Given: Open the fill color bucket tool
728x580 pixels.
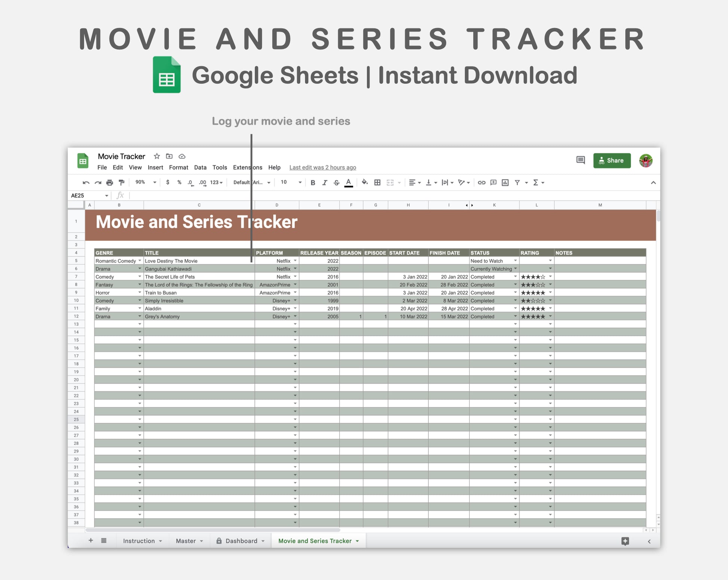Looking at the screenshot, I should click(364, 182).
